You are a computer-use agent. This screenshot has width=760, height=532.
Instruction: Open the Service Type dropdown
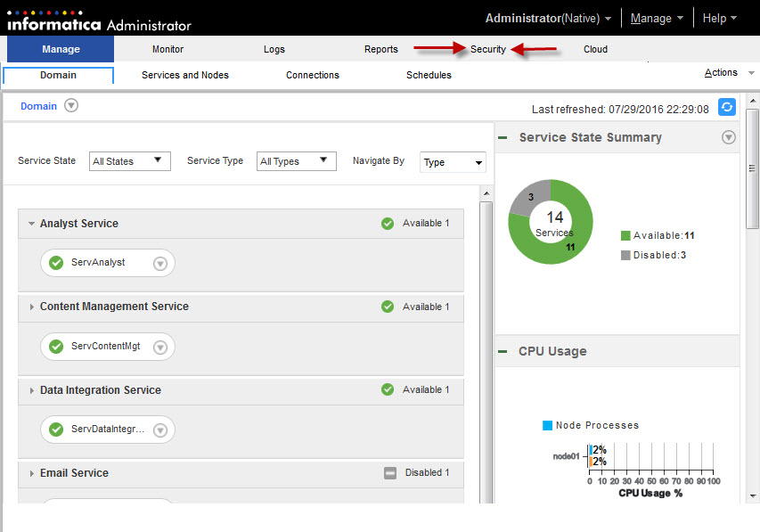click(296, 161)
